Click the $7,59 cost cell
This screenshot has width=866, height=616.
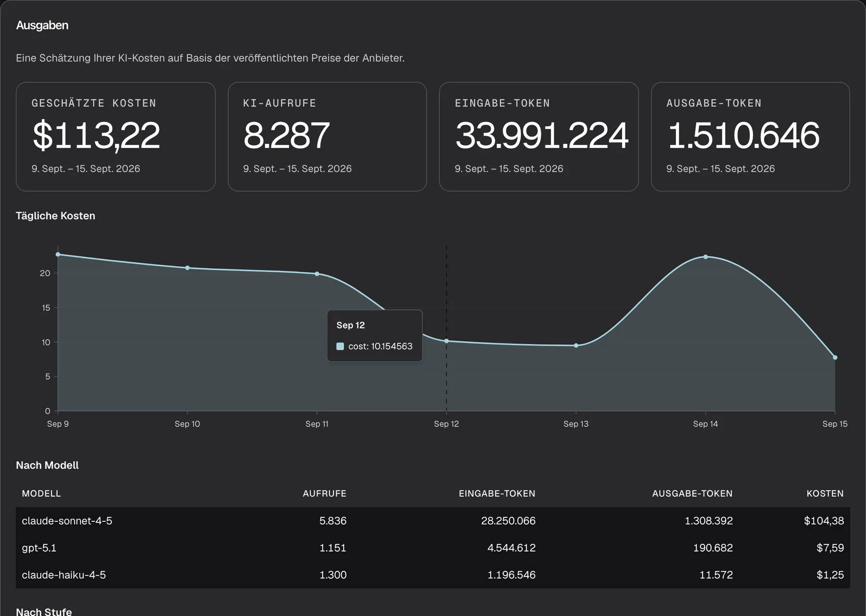[830, 548]
